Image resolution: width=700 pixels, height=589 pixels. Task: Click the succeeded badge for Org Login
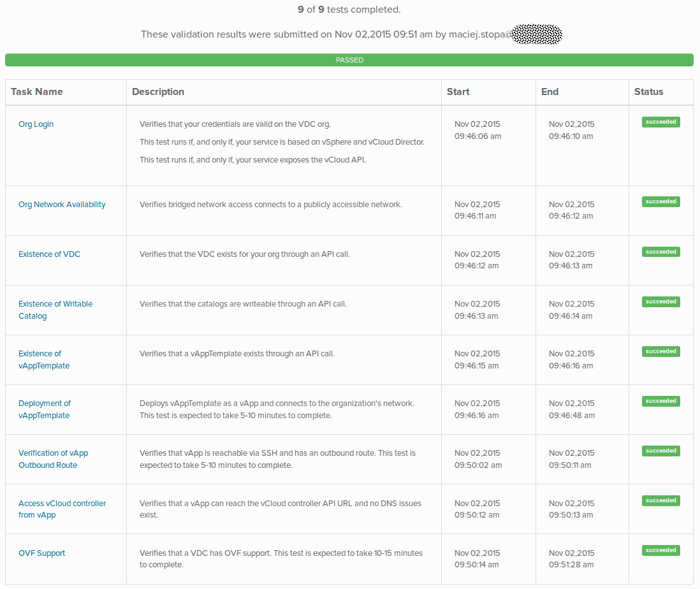(660, 122)
